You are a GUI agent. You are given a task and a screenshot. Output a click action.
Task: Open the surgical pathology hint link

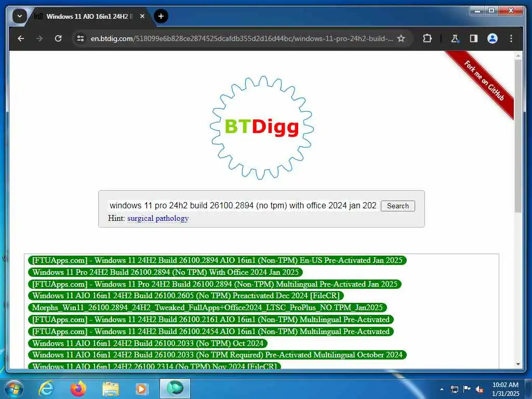pyautogui.click(x=158, y=218)
